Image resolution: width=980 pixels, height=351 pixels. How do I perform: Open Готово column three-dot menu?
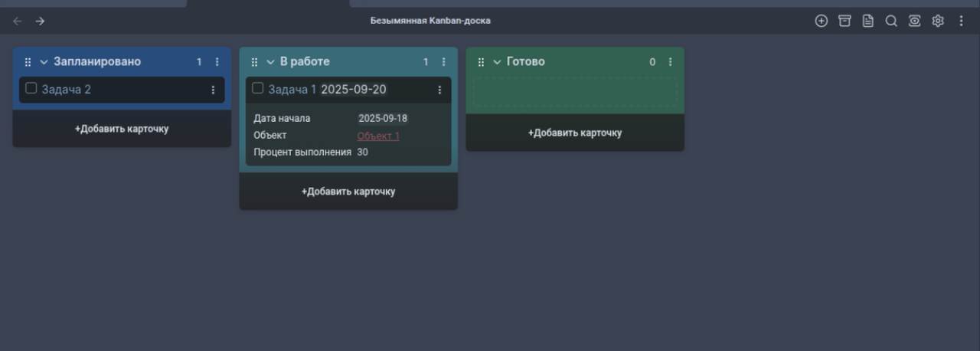[x=671, y=62]
